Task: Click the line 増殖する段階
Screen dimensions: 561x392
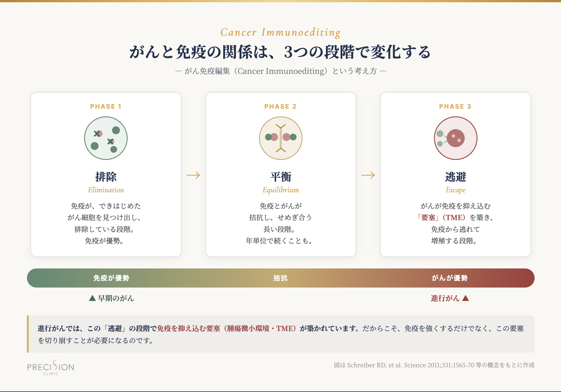Action: tap(454, 241)
